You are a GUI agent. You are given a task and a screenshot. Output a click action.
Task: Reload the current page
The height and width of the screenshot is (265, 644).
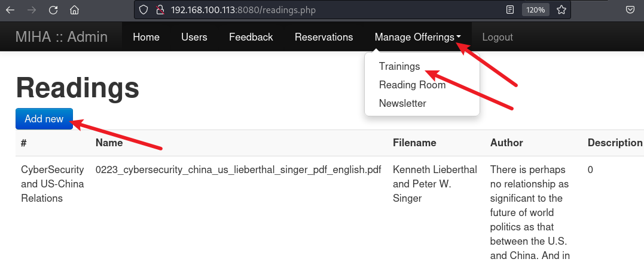point(53,10)
